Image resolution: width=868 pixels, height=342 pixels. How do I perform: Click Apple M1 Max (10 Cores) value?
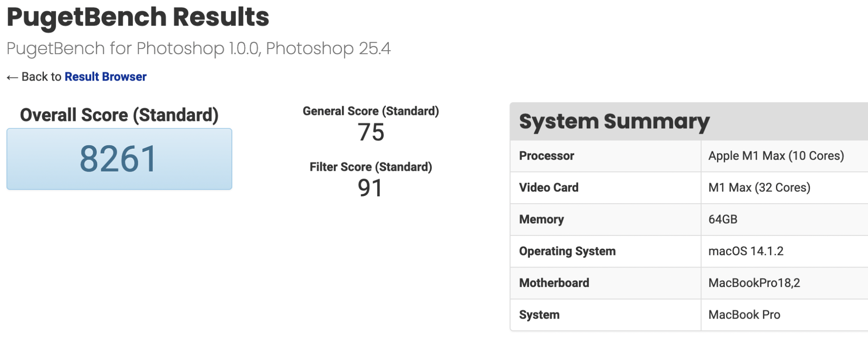click(x=776, y=156)
